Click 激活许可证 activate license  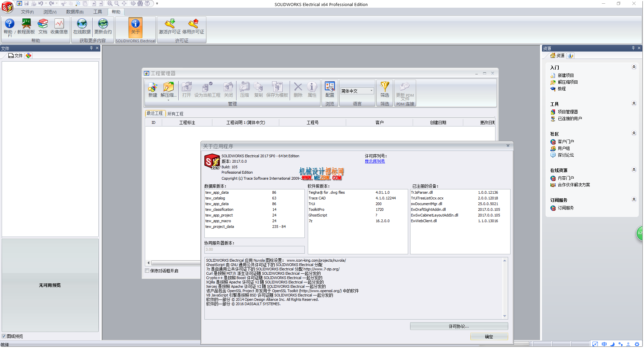tap(170, 27)
